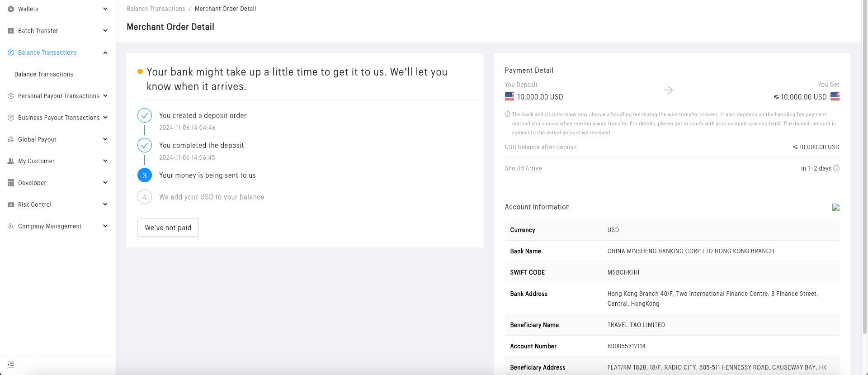Click the Developer icon
The width and height of the screenshot is (868, 375).
pos(11,183)
